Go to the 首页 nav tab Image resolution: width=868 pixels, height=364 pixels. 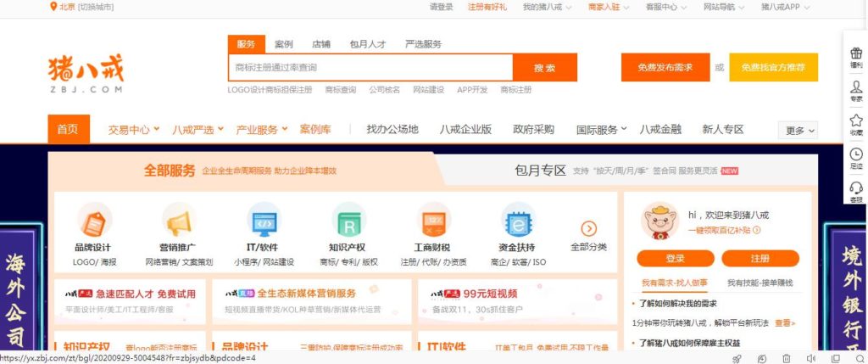[x=69, y=129]
